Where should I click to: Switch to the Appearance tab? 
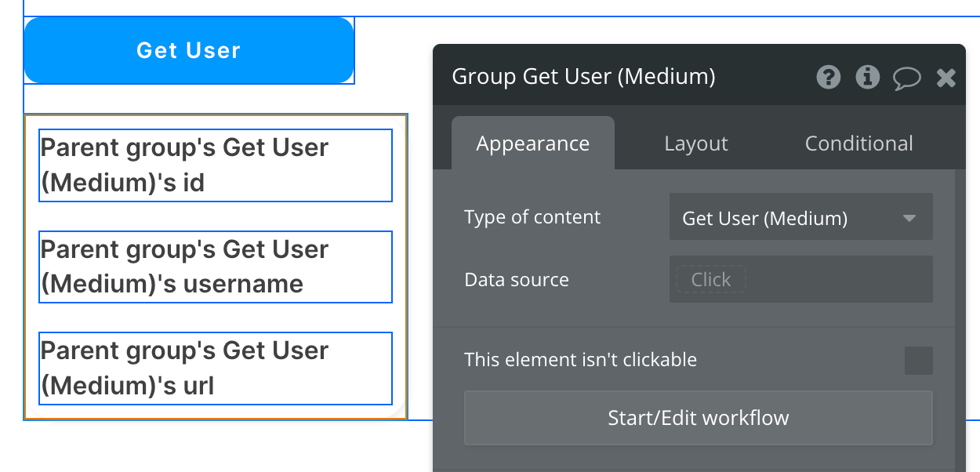coord(532,143)
